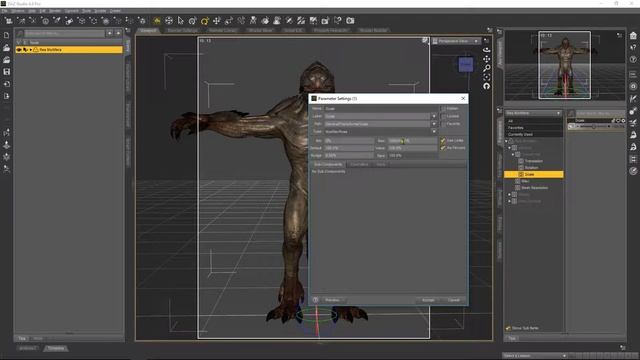Click the Scene pane add-plus icon
Screen dimensions: 640x360
tap(109, 33)
